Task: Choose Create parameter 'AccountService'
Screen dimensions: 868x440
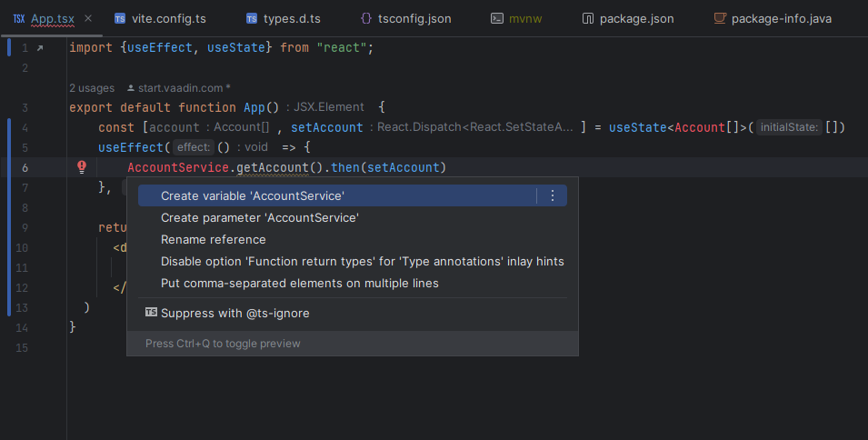Action: 260,217
